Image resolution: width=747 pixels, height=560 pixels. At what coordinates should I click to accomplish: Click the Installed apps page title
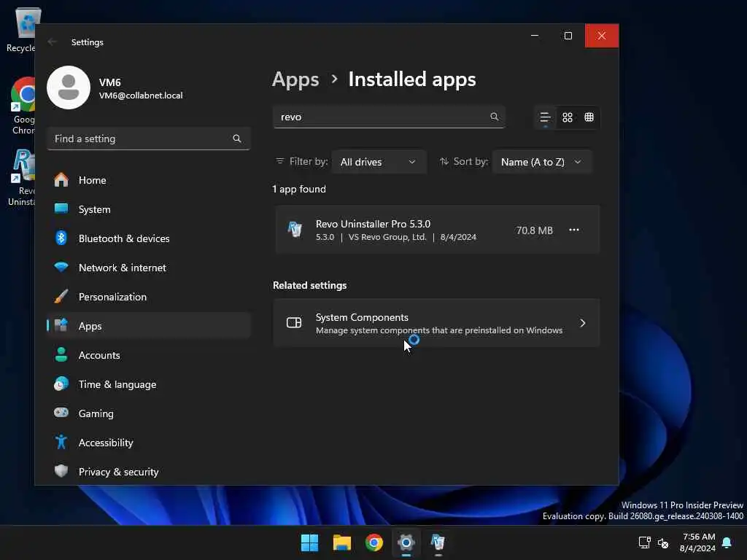coord(412,79)
